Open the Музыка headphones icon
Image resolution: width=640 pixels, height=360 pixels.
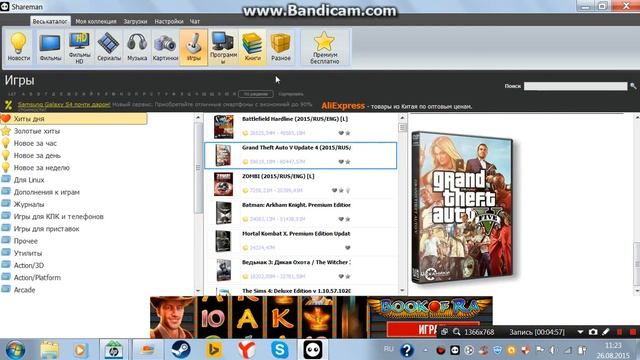click(x=137, y=47)
